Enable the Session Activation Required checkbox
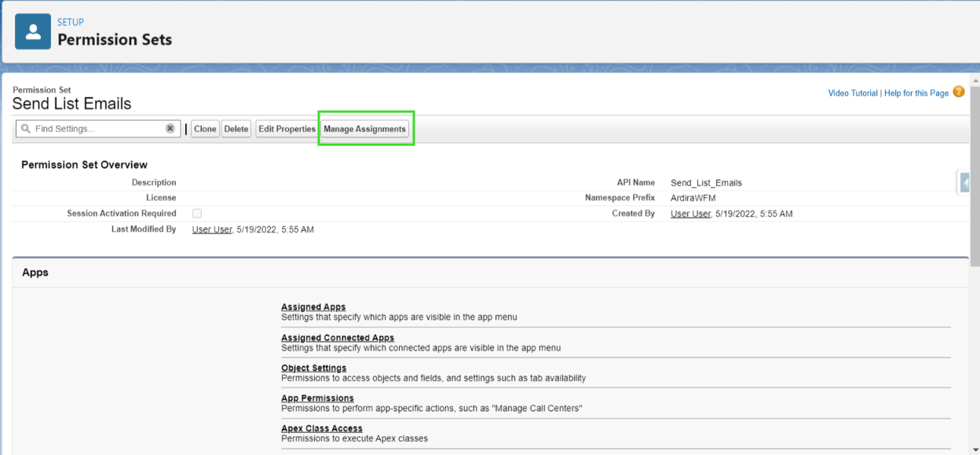The width and height of the screenshot is (980, 455). point(196,213)
